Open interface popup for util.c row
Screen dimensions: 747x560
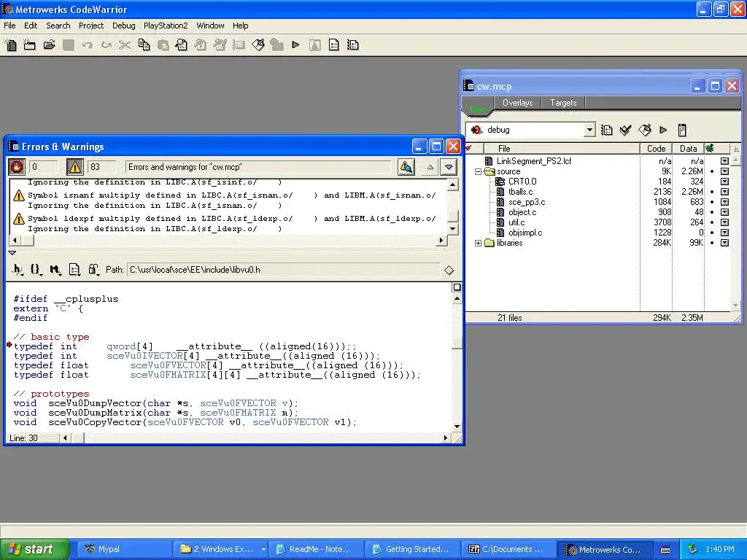724,222
